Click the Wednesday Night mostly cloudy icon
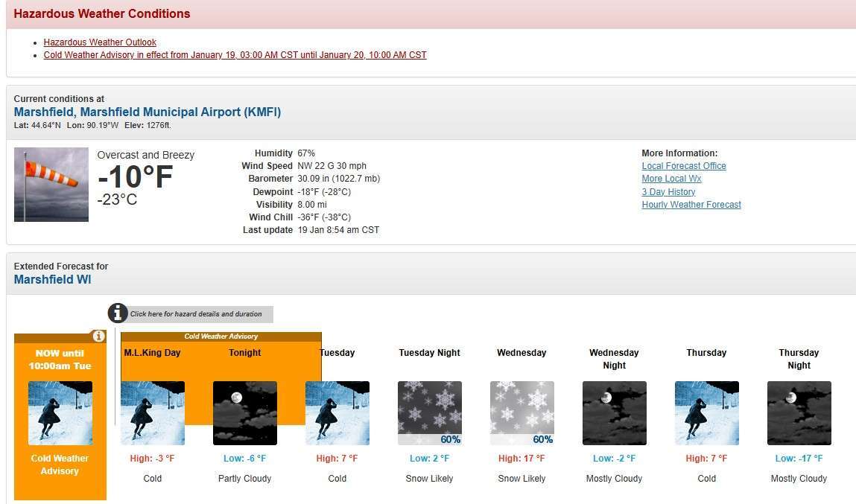The height and width of the screenshot is (504, 856). [x=614, y=413]
